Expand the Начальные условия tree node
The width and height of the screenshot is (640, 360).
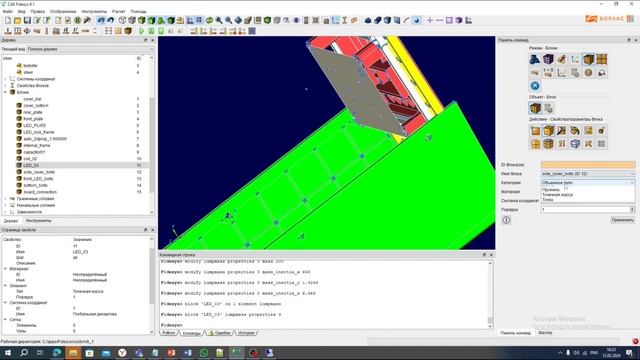pos(5,205)
